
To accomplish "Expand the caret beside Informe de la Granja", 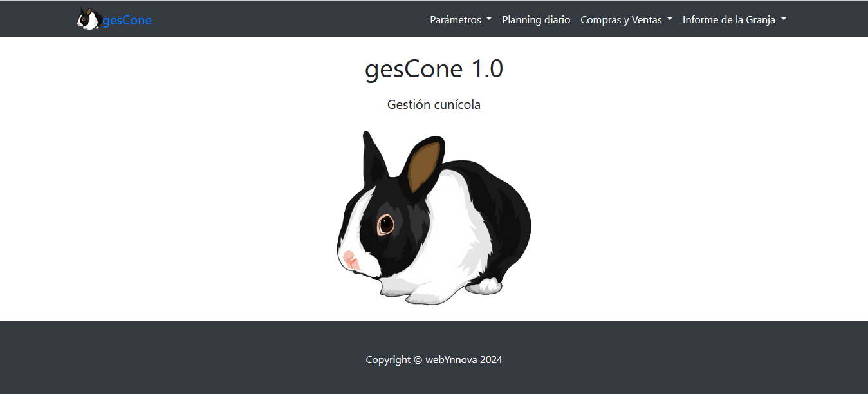I will pyautogui.click(x=784, y=19).
